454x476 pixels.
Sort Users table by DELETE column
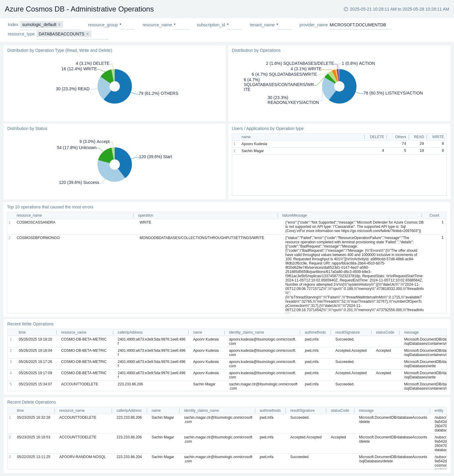pos(377,137)
